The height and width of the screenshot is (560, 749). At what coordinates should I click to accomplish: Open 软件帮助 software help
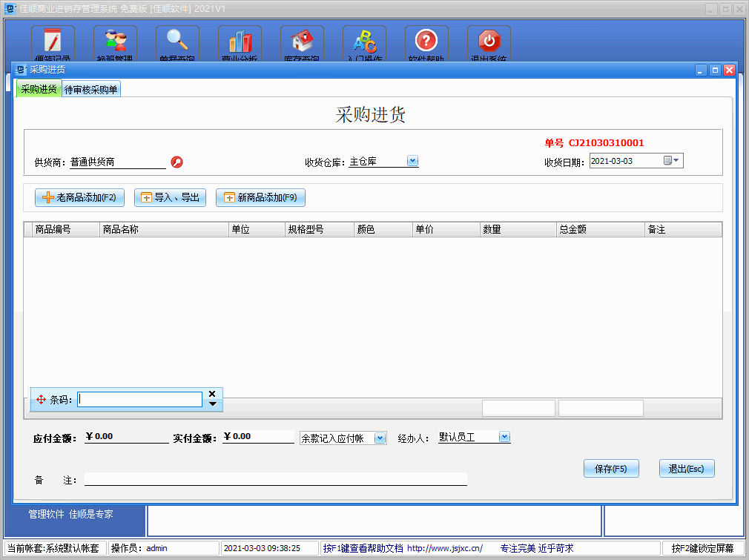[425, 43]
